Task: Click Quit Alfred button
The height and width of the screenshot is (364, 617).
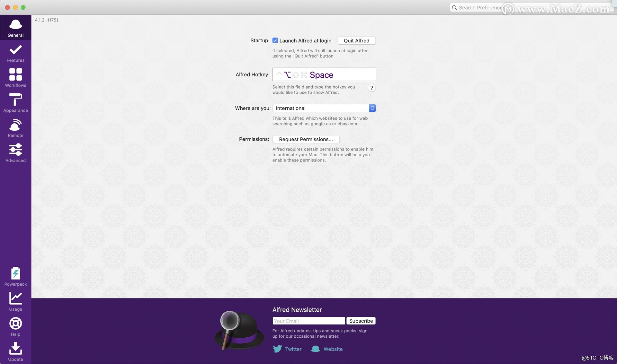Action: (x=356, y=40)
